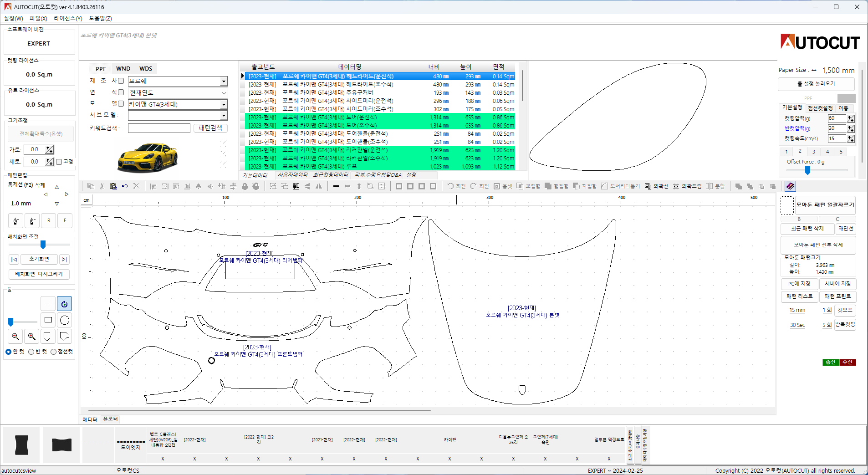Toggle the 연식 checkbox
Viewport: 868px width, 475px height.
tap(121, 92)
